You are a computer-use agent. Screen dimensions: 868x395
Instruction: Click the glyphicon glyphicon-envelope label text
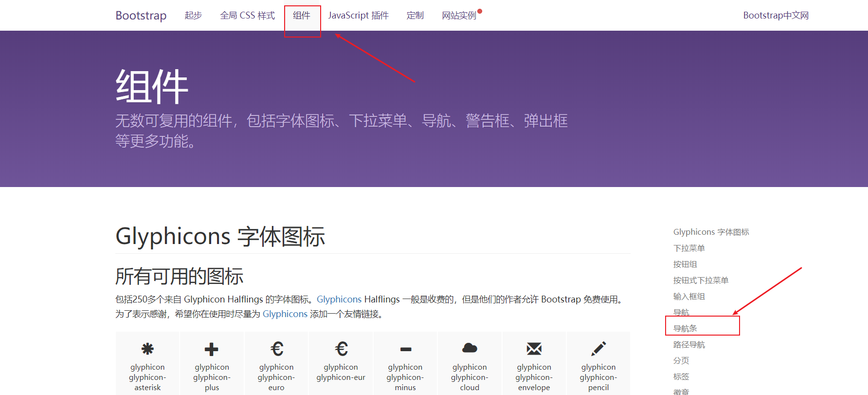pos(534,377)
